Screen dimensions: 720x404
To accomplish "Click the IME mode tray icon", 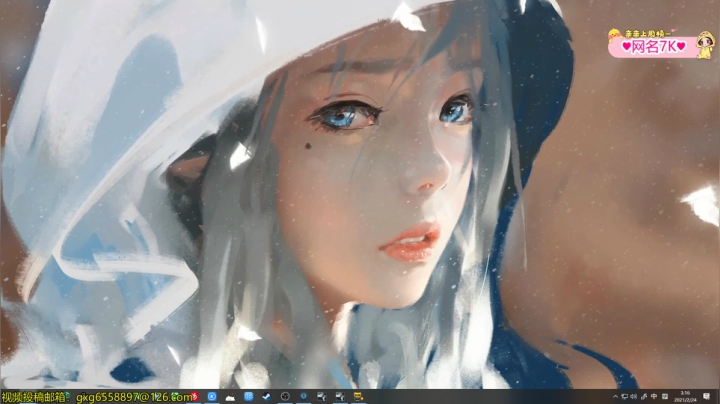I will (664, 397).
